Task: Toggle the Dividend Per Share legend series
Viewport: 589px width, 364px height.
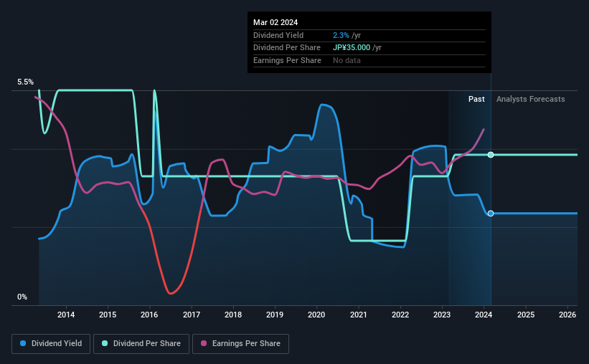Action: pos(141,343)
